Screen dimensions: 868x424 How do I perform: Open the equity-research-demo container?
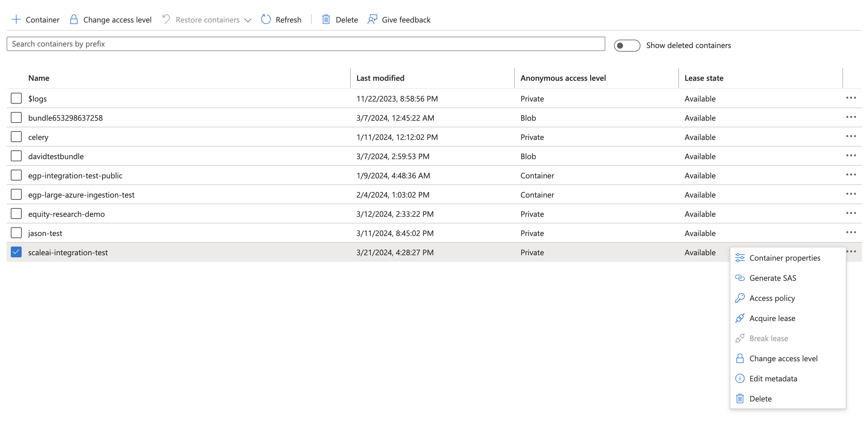[x=66, y=214]
